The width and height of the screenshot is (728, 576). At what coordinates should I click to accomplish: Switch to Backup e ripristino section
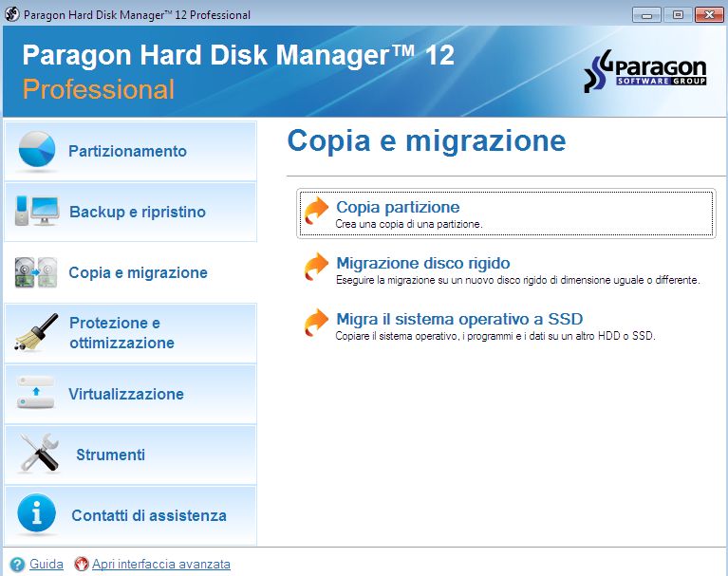[x=130, y=212]
